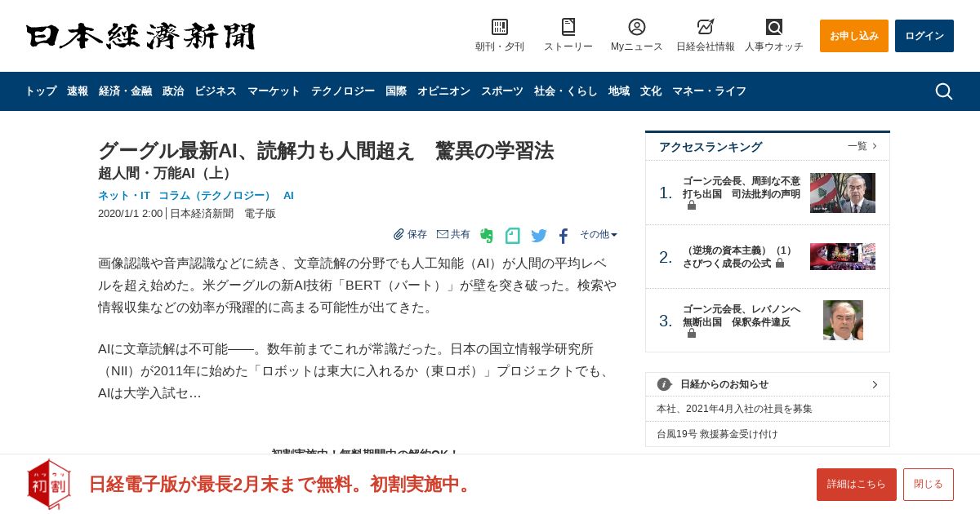
Task: Open the テクノロジー section
Action: click(343, 91)
